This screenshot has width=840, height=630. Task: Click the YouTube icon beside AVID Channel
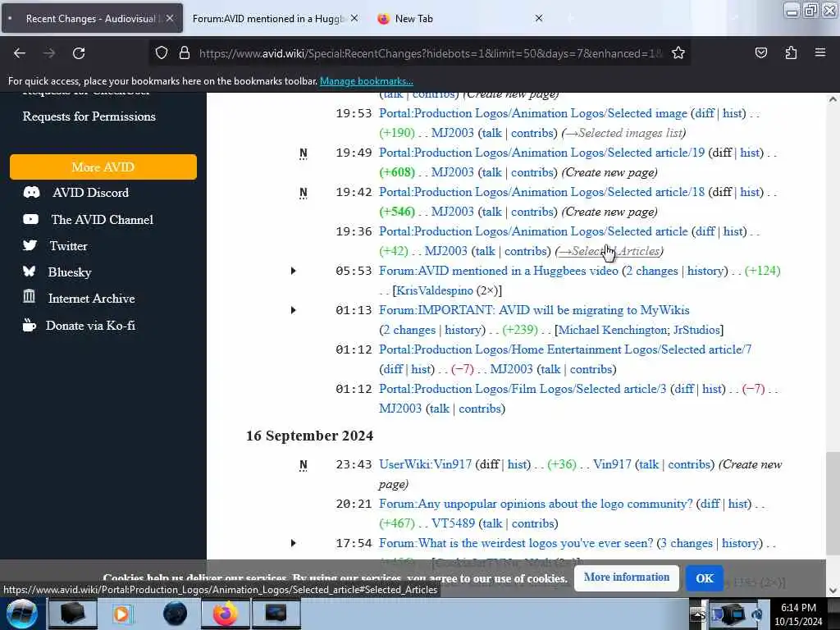[30, 219]
